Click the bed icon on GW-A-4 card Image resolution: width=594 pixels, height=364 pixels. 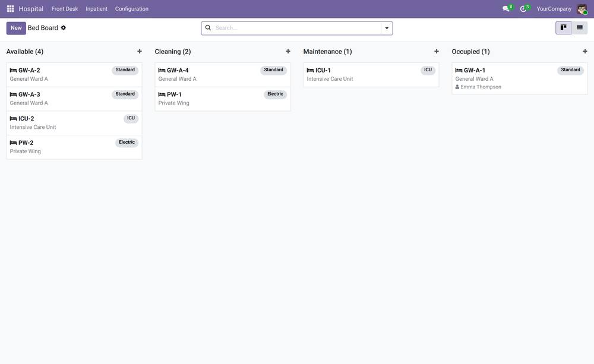coord(162,71)
